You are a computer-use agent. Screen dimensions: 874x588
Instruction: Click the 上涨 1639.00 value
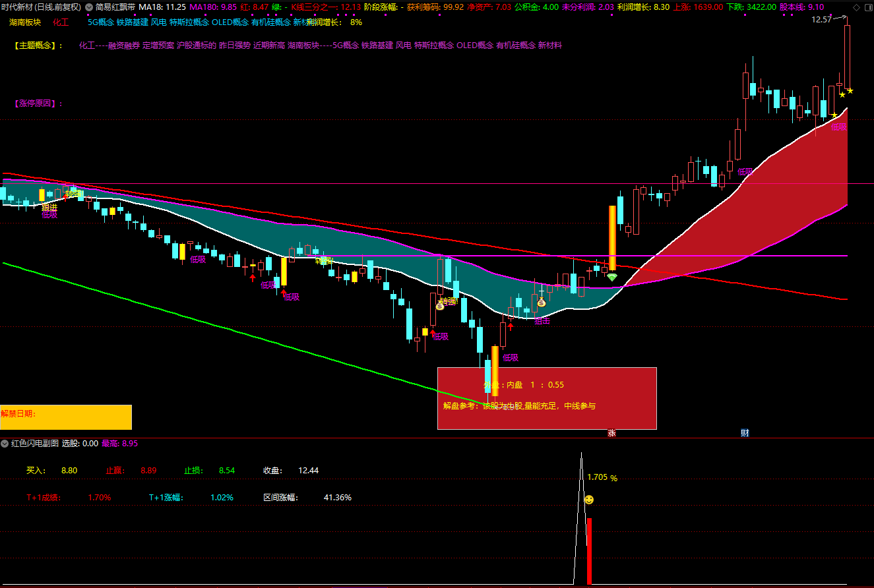697,7
